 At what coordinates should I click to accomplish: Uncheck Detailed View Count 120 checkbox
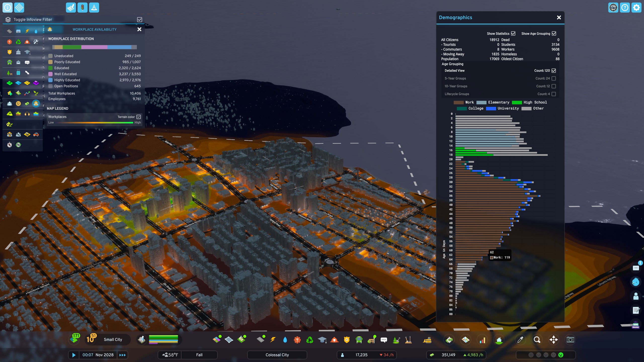tap(554, 71)
